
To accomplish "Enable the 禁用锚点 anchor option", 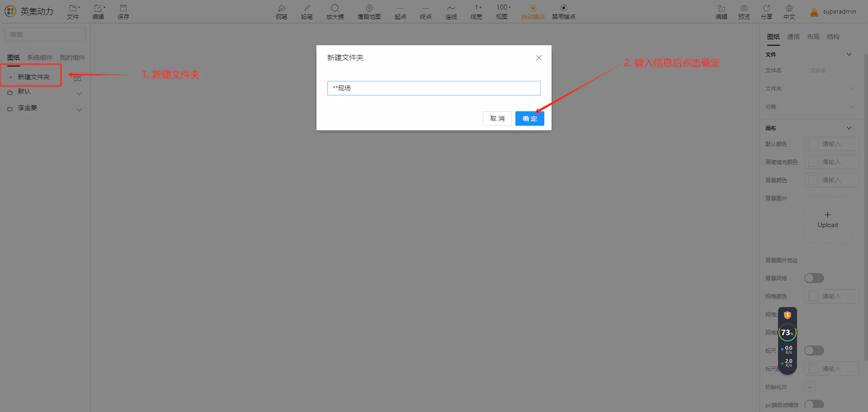I will click(564, 12).
